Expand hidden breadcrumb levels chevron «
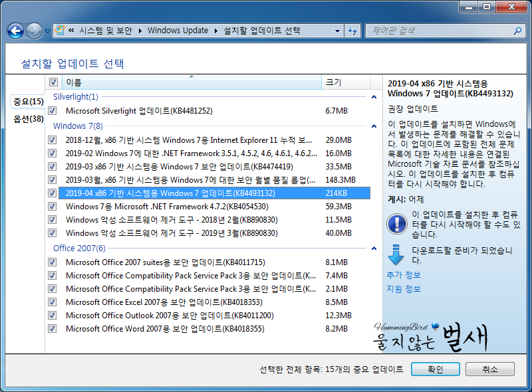 pos(71,31)
